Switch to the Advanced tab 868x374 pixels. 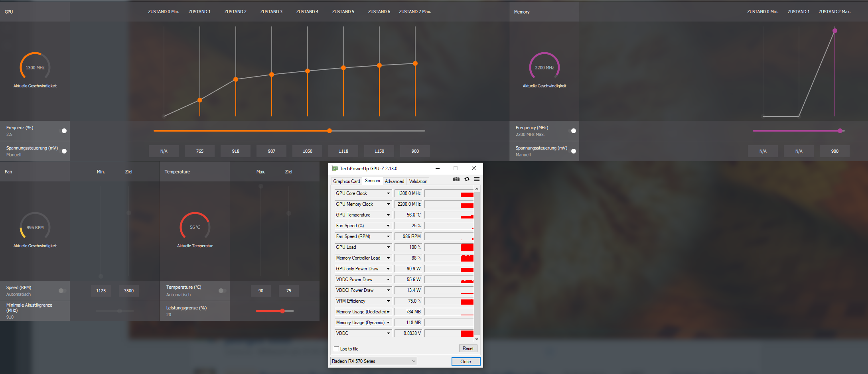(395, 181)
